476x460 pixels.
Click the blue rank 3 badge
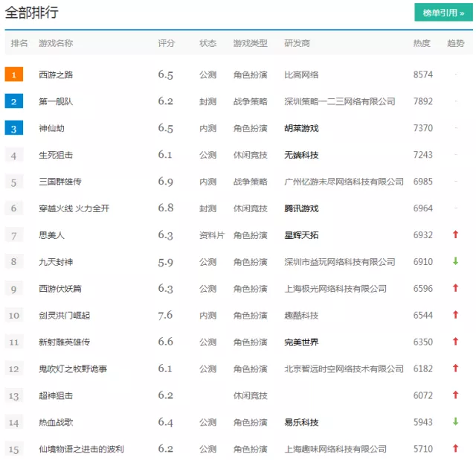click(13, 128)
